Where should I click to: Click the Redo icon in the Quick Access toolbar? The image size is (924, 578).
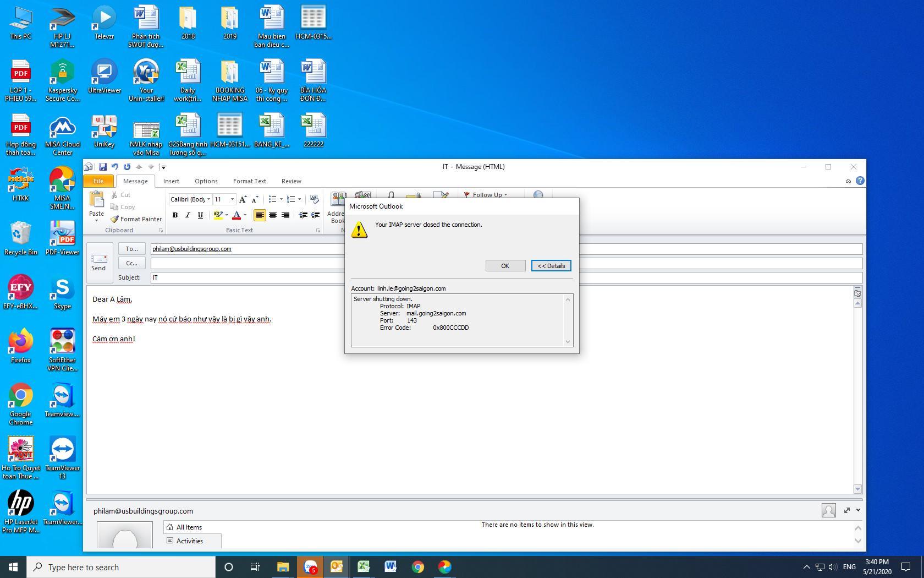pyautogui.click(x=127, y=167)
